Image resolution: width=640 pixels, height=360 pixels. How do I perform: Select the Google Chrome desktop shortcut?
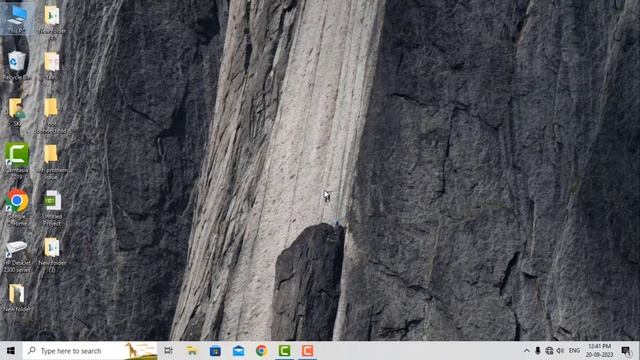pos(17,207)
